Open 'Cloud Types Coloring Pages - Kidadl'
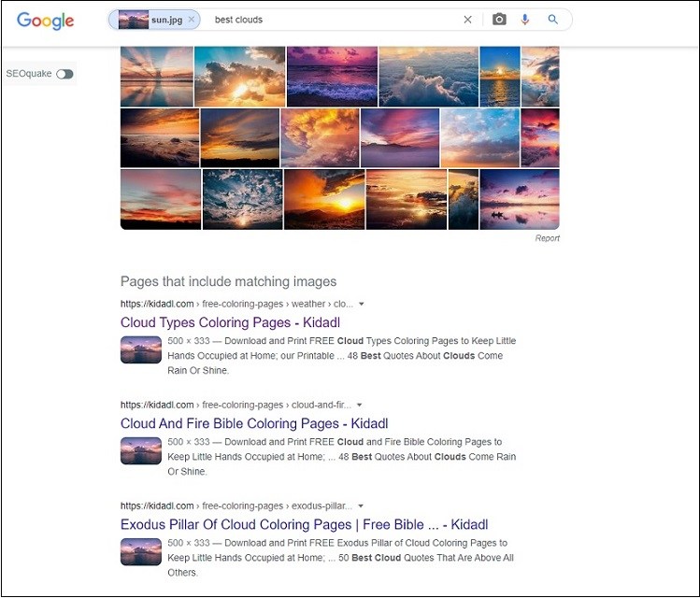Viewport: 700px width, 598px height. click(x=230, y=322)
